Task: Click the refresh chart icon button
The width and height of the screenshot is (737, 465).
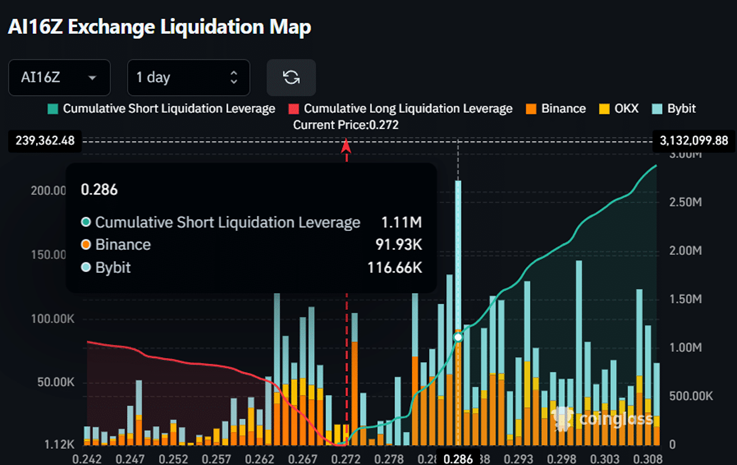Action: coord(291,77)
